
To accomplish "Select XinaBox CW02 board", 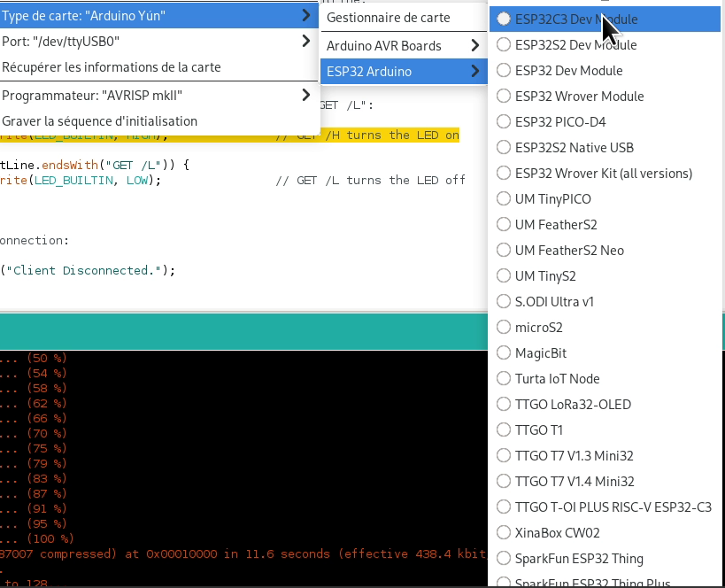I will tap(605, 532).
